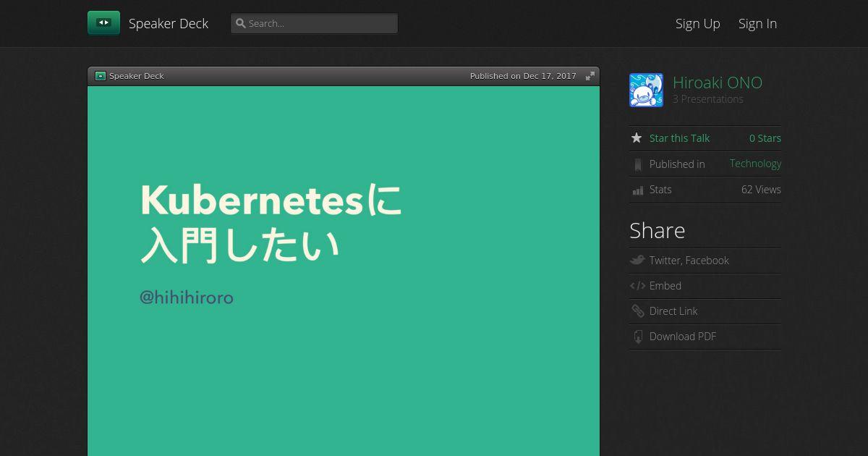The image size is (868, 456).
Task: Open Hiroaki ONO's avatar image
Action: pos(646,90)
